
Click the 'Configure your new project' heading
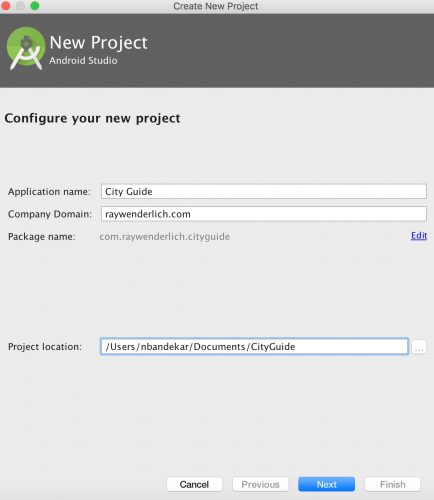click(x=92, y=119)
